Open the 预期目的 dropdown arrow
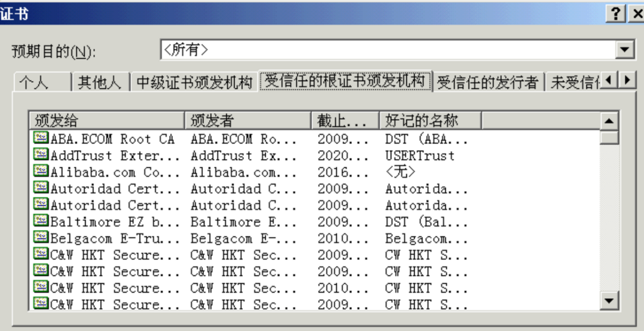The image size is (644, 331). tap(625, 50)
